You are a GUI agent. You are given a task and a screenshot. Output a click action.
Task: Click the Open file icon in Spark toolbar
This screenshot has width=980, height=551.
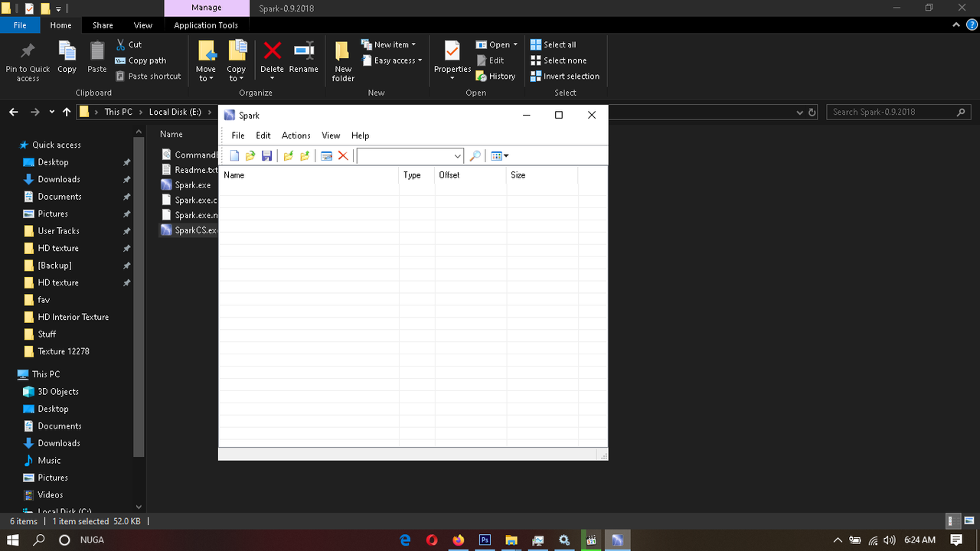[x=250, y=156]
